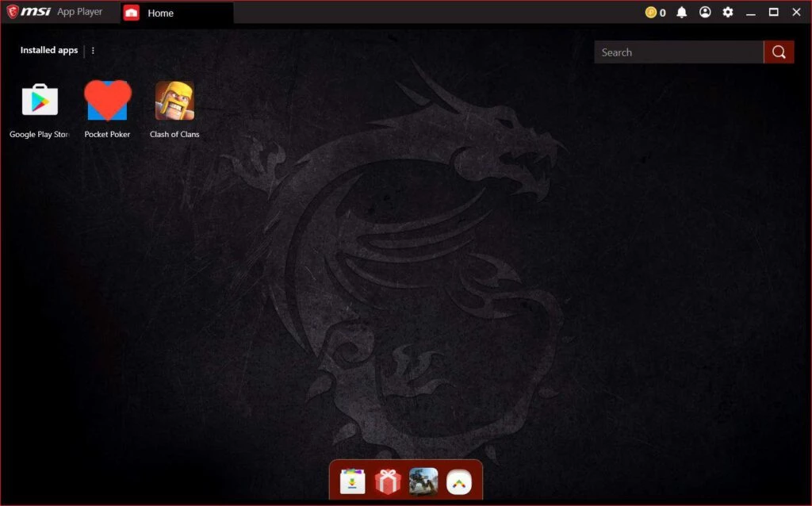
Task: Open settings via the gear icon
Action: pos(728,13)
